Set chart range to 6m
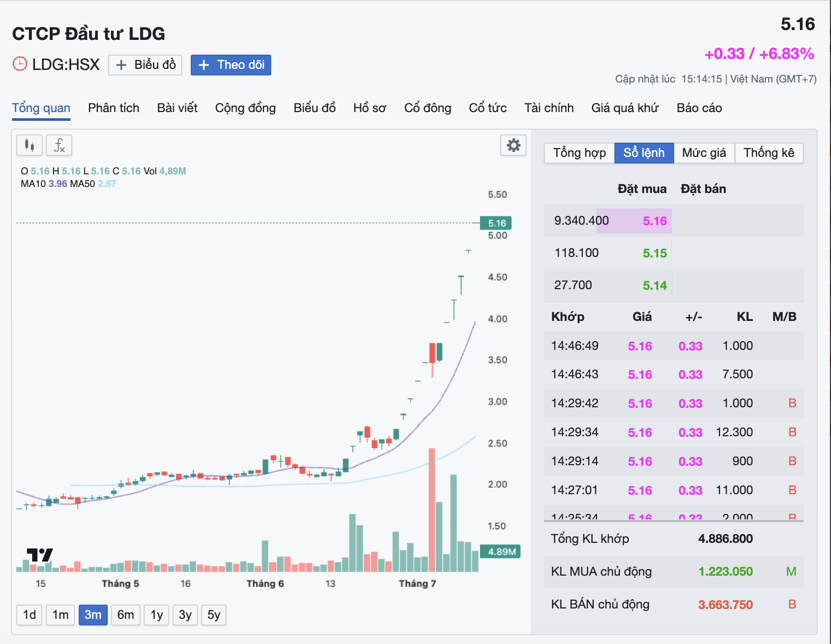The height and width of the screenshot is (644, 831). 126,615
